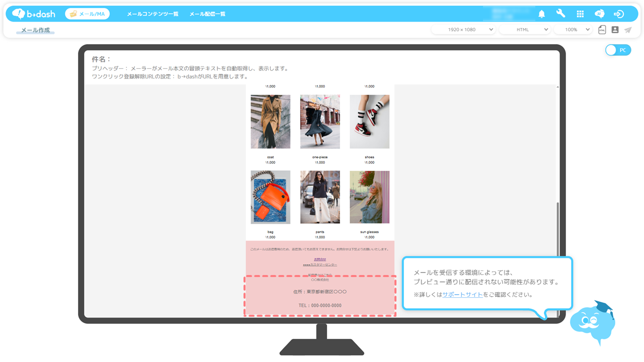Select the メール作成 tab
Viewport: 644px width, 362px height.
[35, 30]
